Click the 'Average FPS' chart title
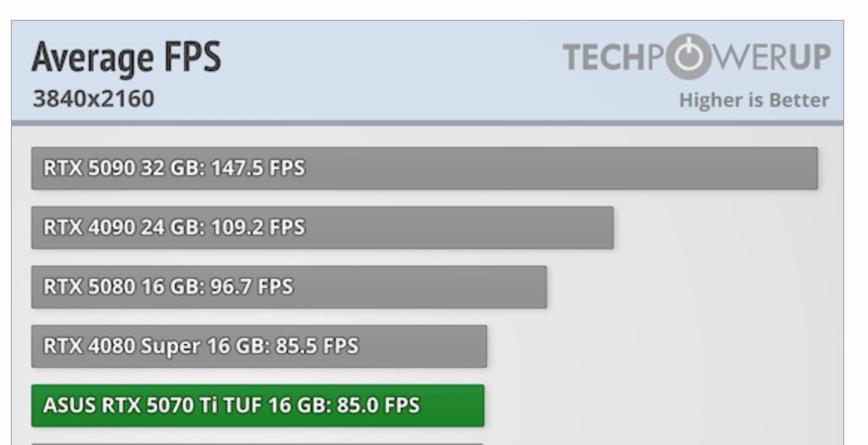The width and height of the screenshot is (868, 445). (x=126, y=61)
